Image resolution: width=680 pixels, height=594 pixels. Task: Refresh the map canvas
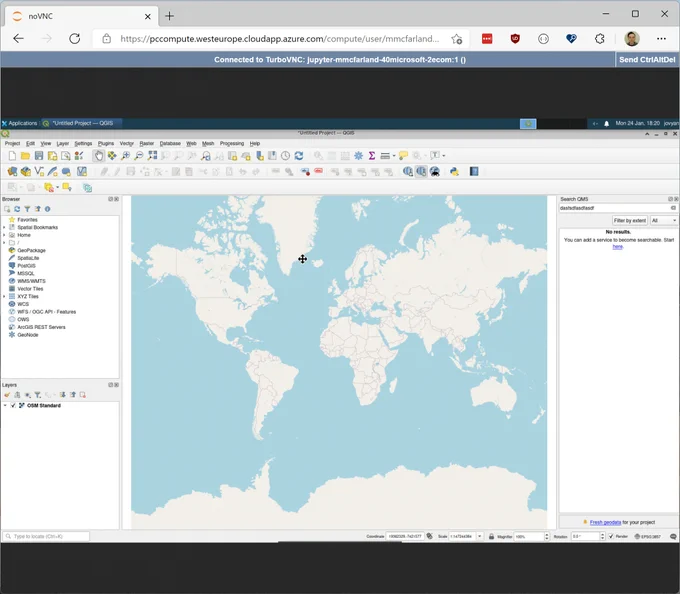(299, 156)
